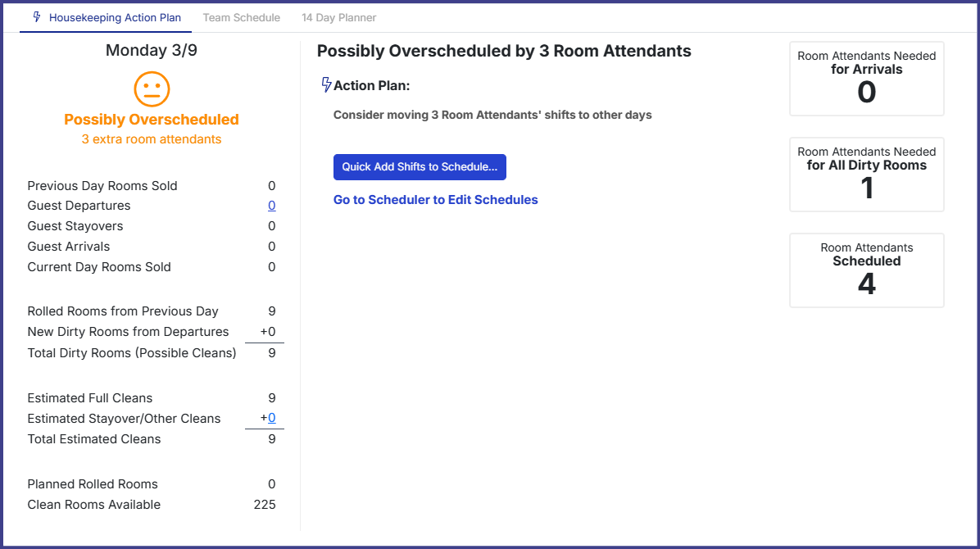Open the 14 Day Planner tab
This screenshot has width=980, height=549.
coord(338,17)
